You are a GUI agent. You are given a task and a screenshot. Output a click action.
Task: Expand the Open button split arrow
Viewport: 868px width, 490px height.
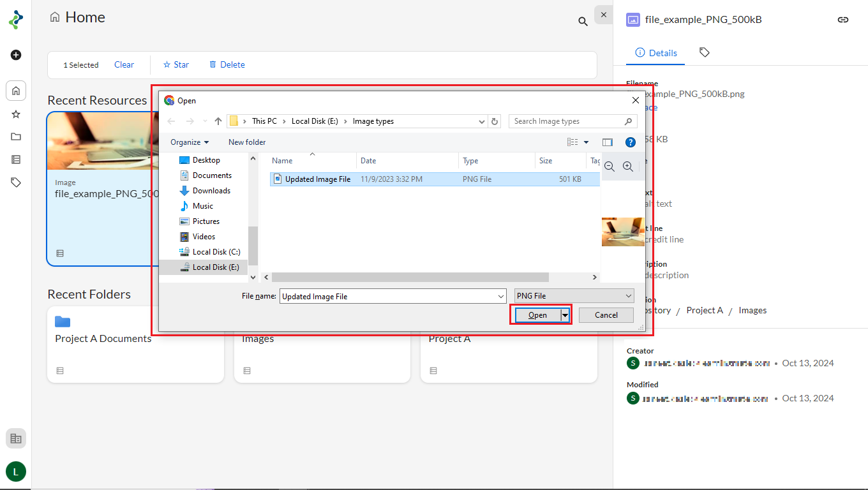point(565,315)
